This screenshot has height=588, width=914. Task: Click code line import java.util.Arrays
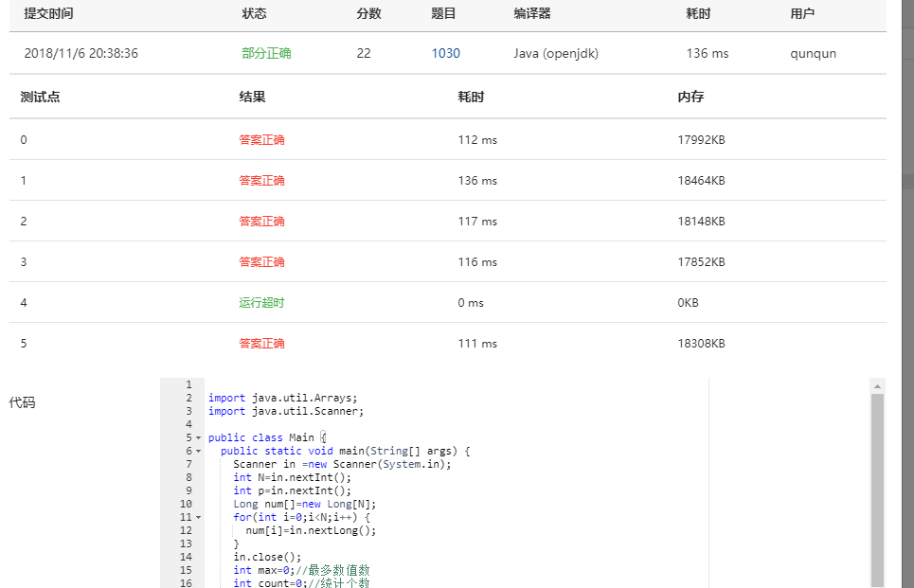pyautogui.click(x=282, y=398)
